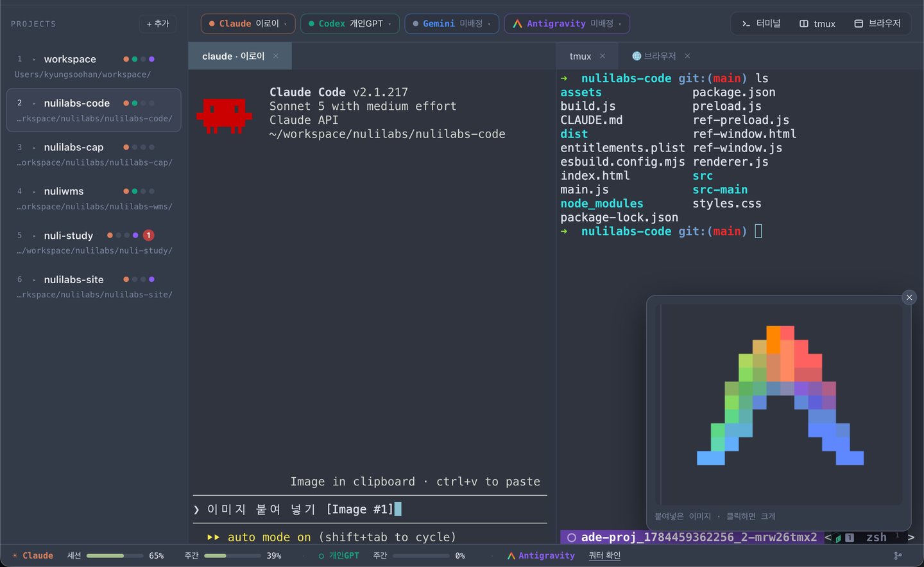This screenshot has height=567, width=924.
Task: Click the red Claude Code pixel mascot
Action: [x=224, y=116]
